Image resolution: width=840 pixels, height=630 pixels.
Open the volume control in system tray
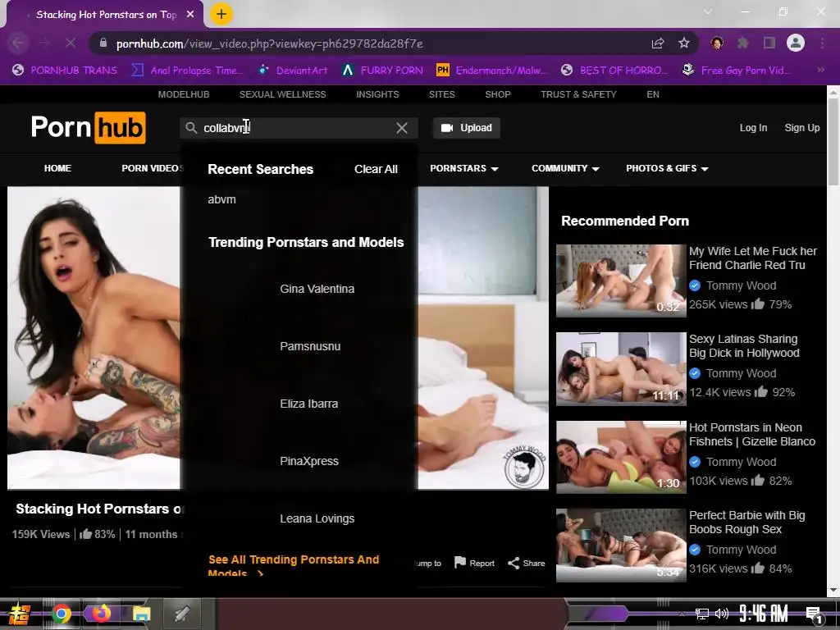(722, 614)
